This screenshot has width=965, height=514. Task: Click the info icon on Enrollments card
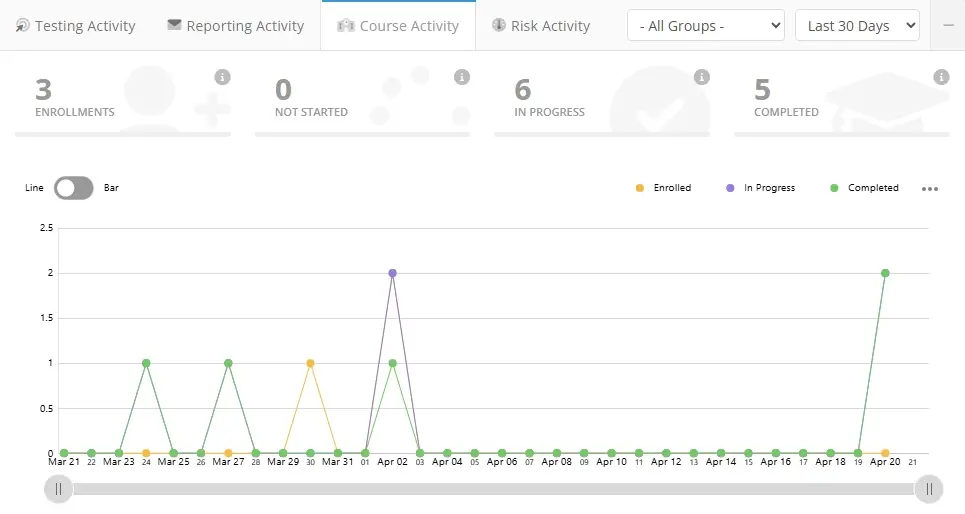tap(222, 77)
